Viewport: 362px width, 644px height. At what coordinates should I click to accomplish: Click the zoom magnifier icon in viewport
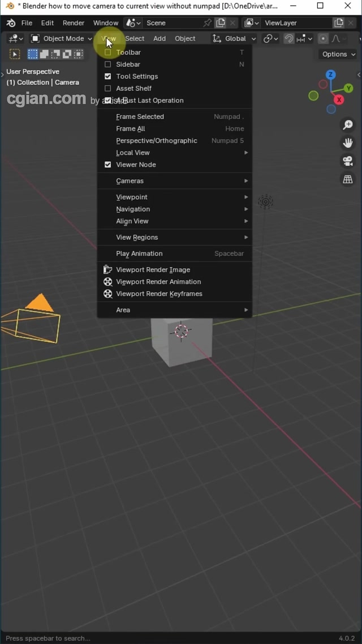tap(348, 125)
